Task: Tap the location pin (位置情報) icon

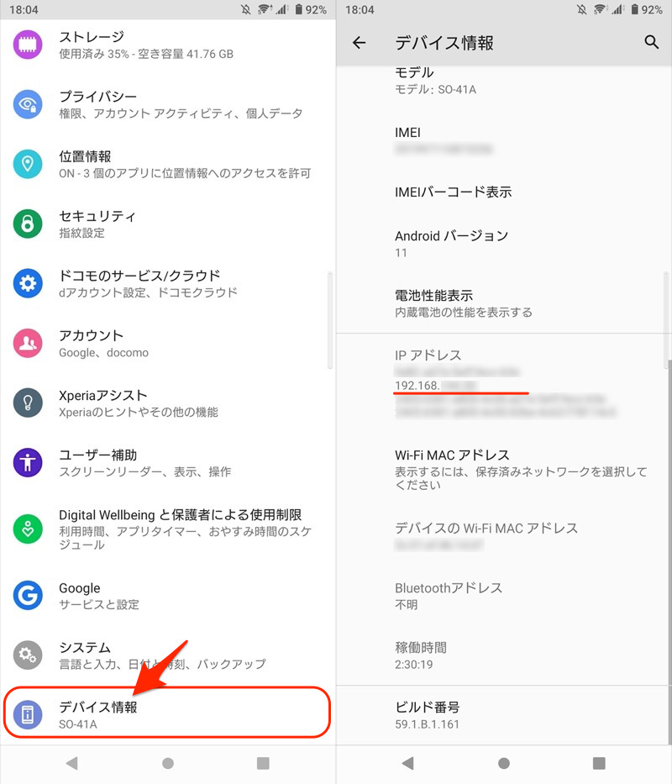Action: click(x=28, y=164)
